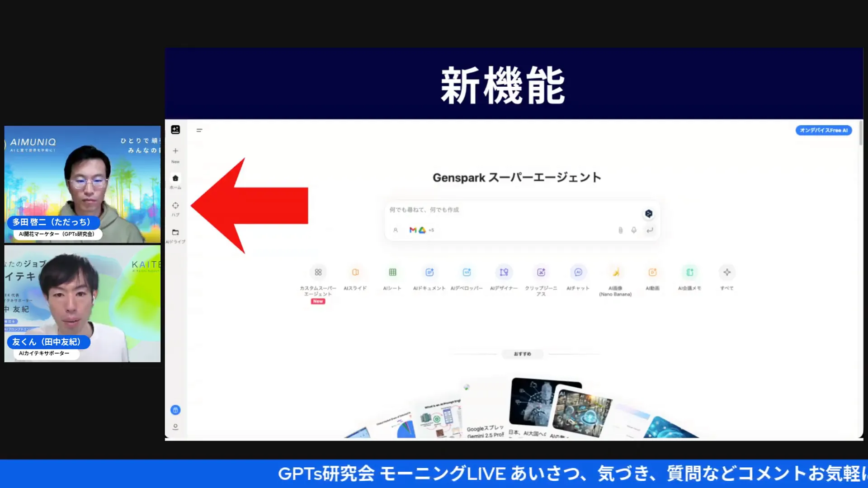The width and height of the screenshot is (868, 488).
Task: Switch to the おすすめ section
Action: pyautogui.click(x=522, y=354)
